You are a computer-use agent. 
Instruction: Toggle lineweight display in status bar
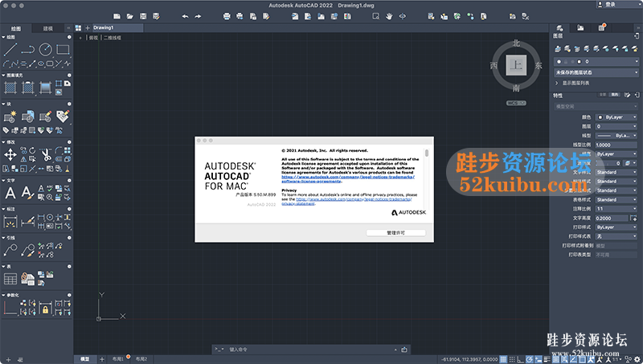(547, 359)
